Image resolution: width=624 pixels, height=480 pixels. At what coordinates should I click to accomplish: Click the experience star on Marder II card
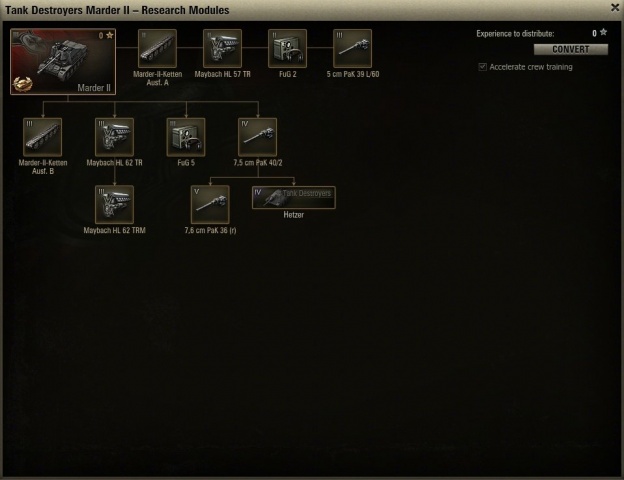pyautogui.click(x=110, y=35)
